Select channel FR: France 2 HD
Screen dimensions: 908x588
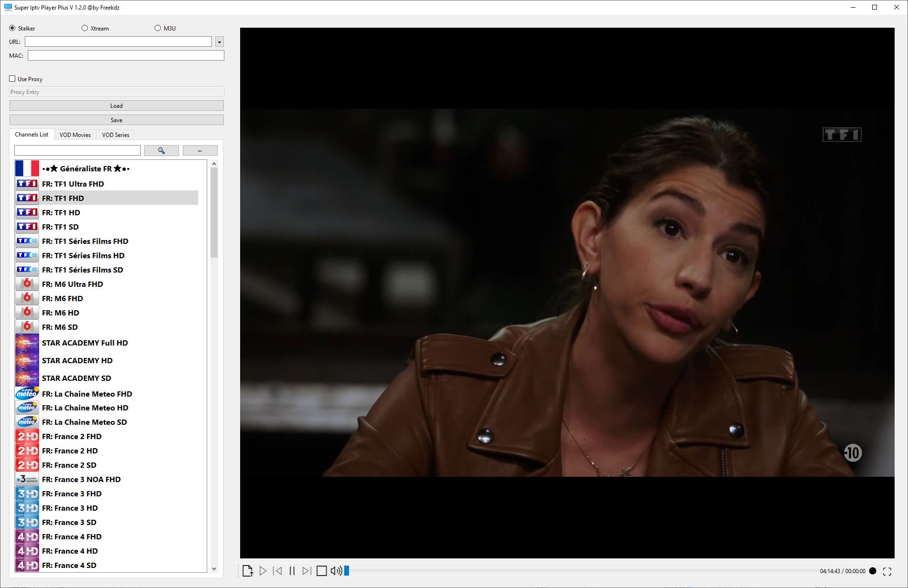click(x=106, y=451)
